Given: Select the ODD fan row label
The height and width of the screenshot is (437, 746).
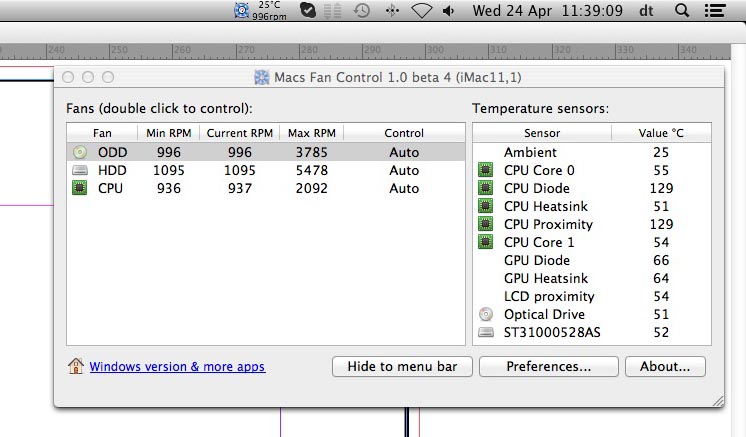Looking at the screenshot, I should coord(112,152).
